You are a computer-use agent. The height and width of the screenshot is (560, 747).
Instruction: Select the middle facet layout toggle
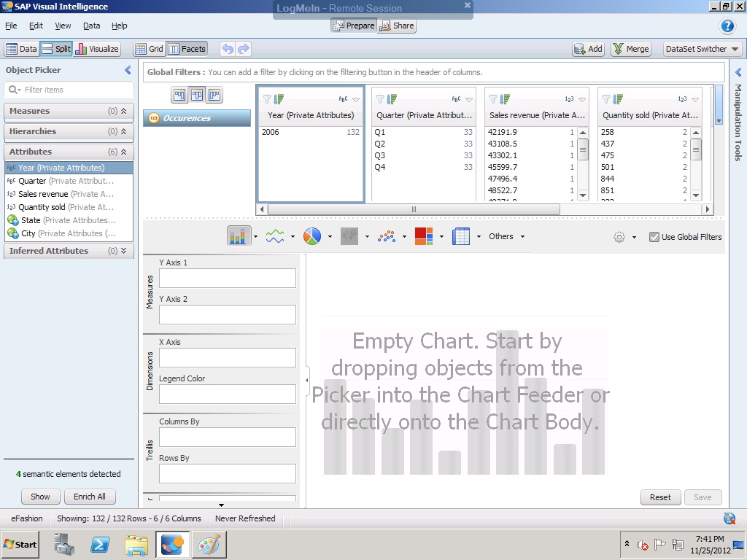(x=197, y=96)
